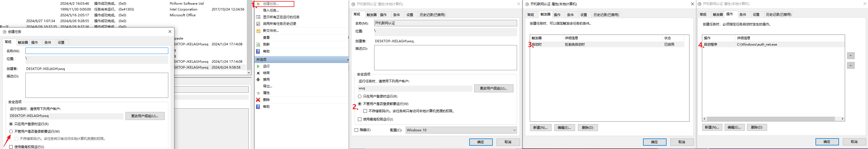Click the 帮助 icon listed under 删除
The height and width of the screenshot is (149, 868).
(258, 106)
